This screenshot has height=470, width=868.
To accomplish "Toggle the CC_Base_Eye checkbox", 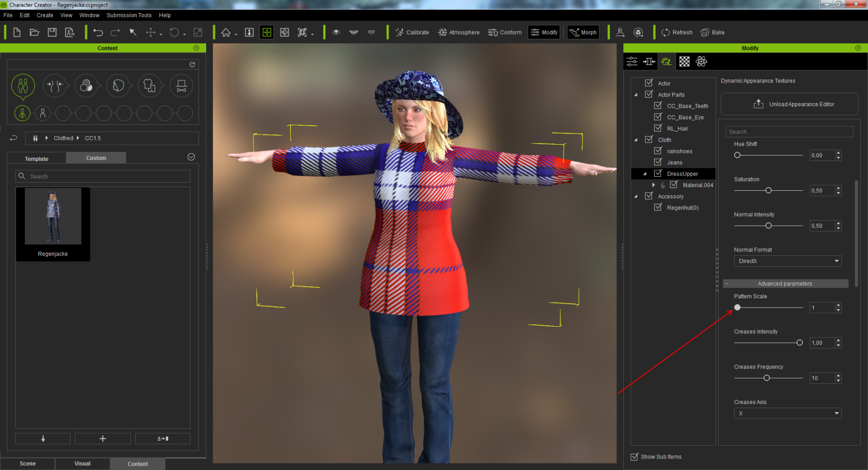I will (658, 117).
